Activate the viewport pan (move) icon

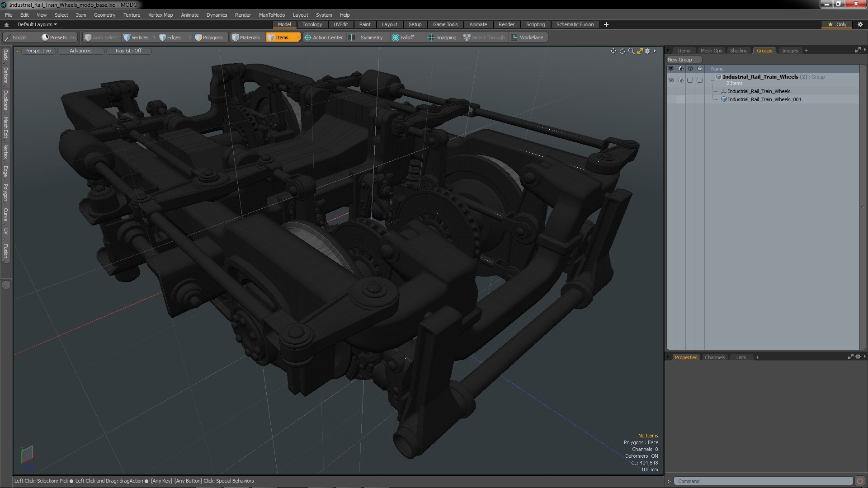tap(613, 51)
